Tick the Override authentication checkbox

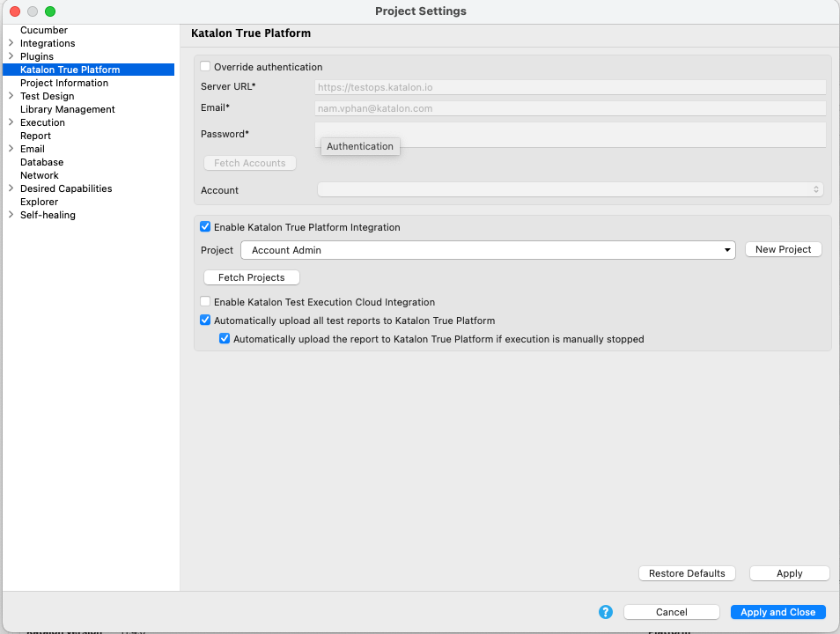pyautogui.click(x=205, y=66)
